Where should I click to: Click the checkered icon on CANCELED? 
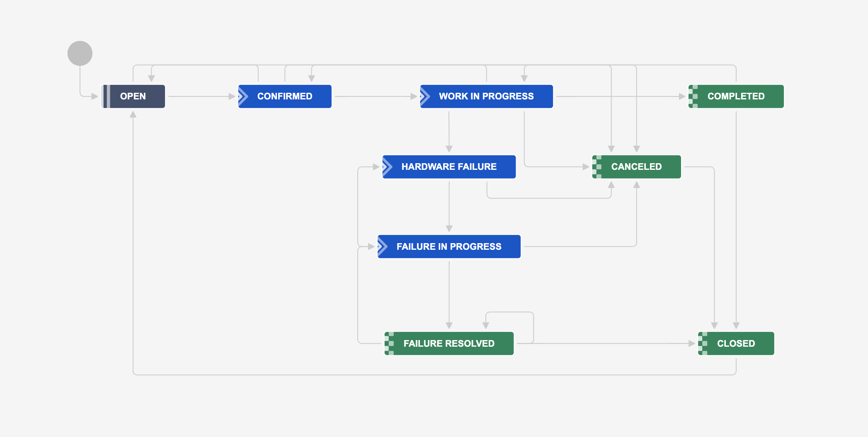pos(597,167)
